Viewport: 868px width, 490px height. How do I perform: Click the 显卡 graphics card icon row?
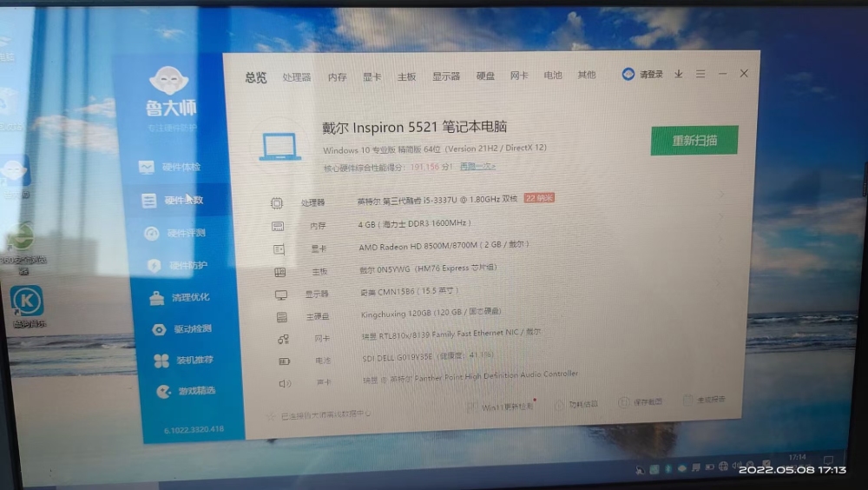pos(279,249)
